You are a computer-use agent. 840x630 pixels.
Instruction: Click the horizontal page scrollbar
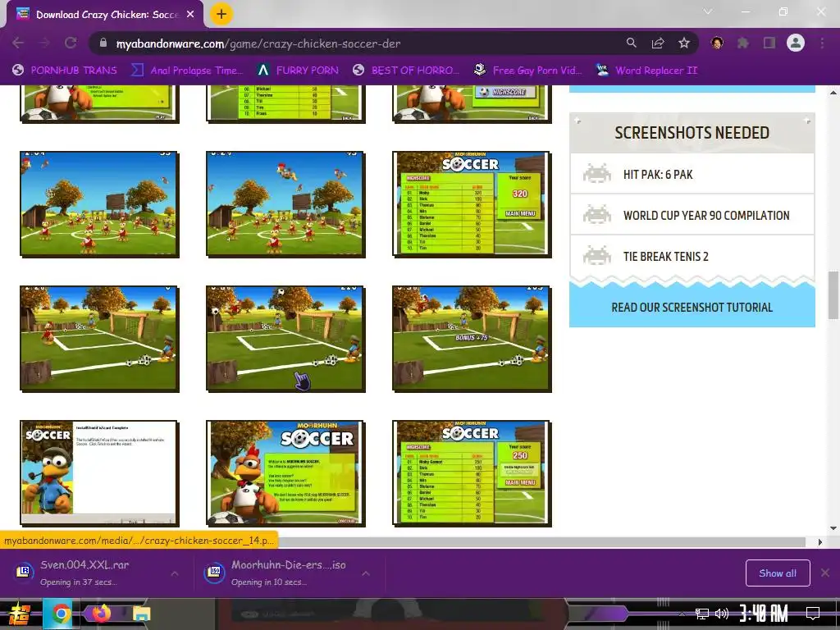pos(541,542)
